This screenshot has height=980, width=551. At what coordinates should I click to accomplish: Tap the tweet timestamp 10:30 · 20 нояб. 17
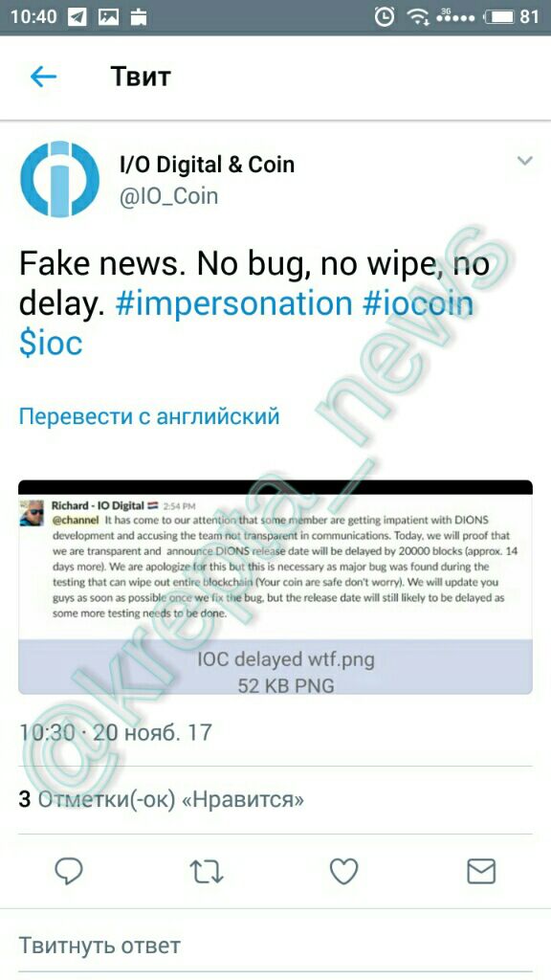pos(116,732)
